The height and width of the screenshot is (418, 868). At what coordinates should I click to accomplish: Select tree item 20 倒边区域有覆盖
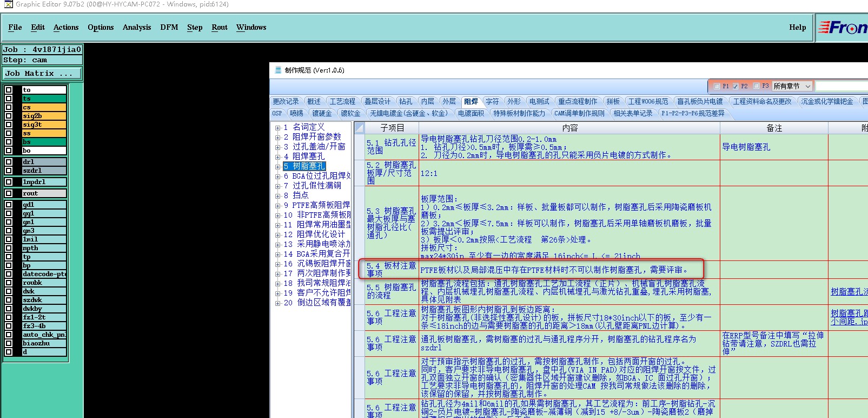(x=317, y=303)
